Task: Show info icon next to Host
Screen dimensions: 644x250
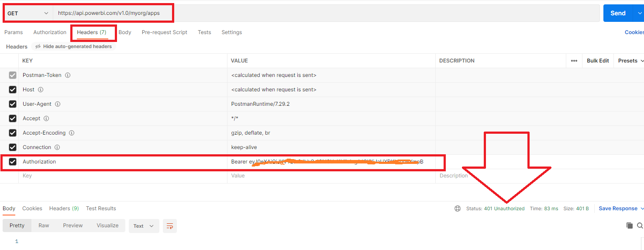Action: tap(41, 90)
